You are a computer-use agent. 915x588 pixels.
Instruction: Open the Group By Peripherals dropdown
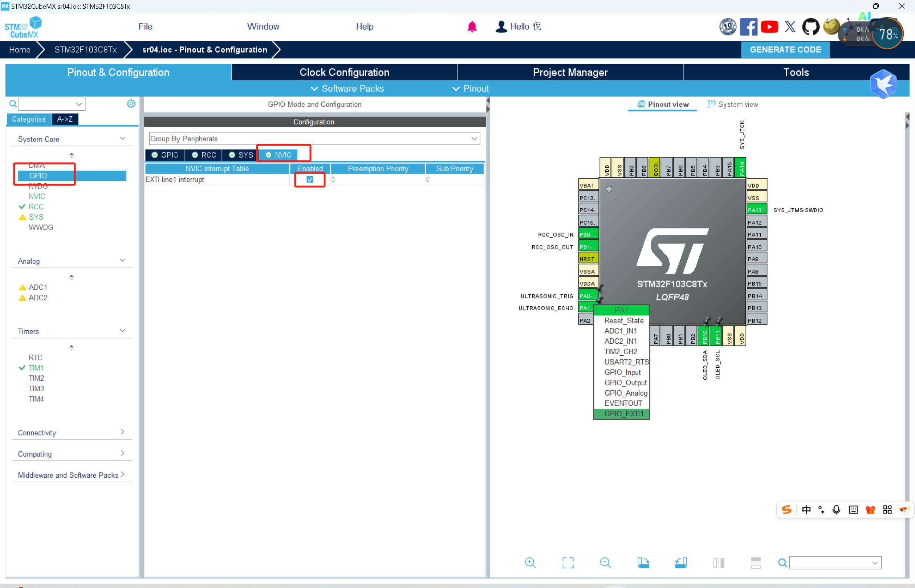click(x=314, y=139)
